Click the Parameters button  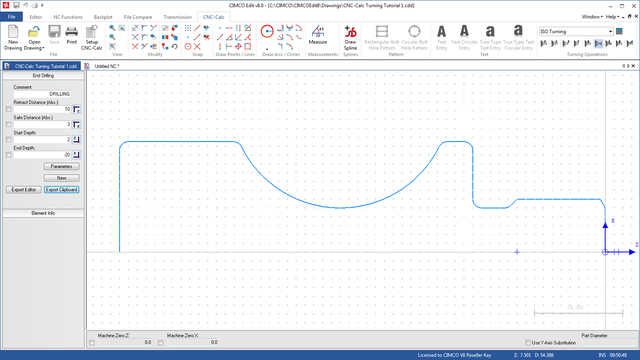tap(62, 167)
